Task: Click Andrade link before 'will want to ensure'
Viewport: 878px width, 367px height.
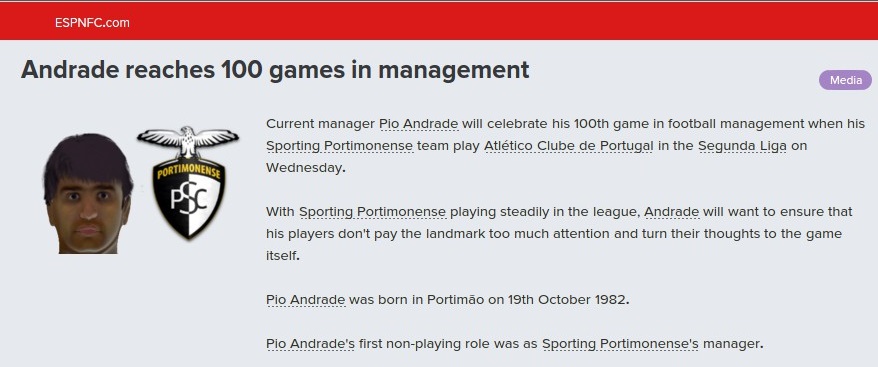Action: pos(672,212)
